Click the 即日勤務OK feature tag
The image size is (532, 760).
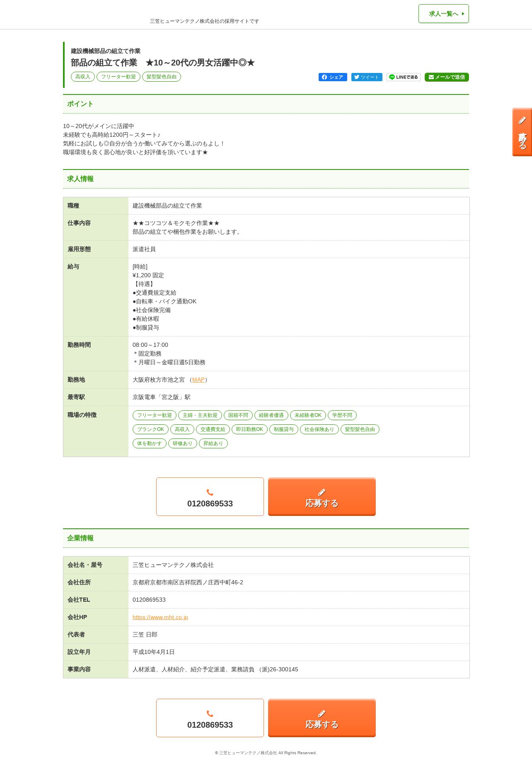(x=249, y=429)
